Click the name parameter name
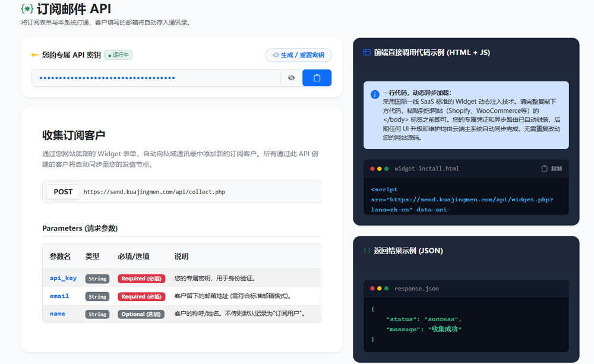 pyautogui.click(x=58, y=314)
